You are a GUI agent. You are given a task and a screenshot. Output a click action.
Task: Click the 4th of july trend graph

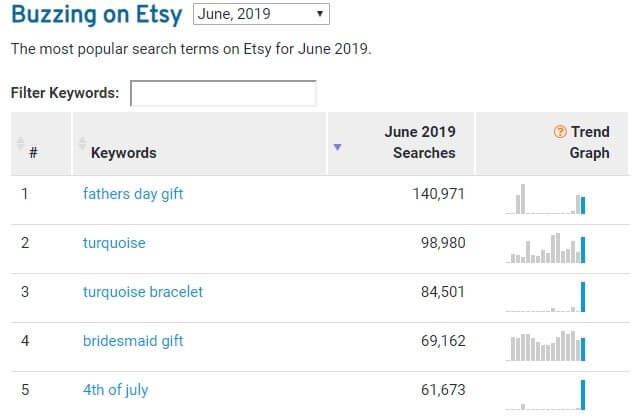548,394
